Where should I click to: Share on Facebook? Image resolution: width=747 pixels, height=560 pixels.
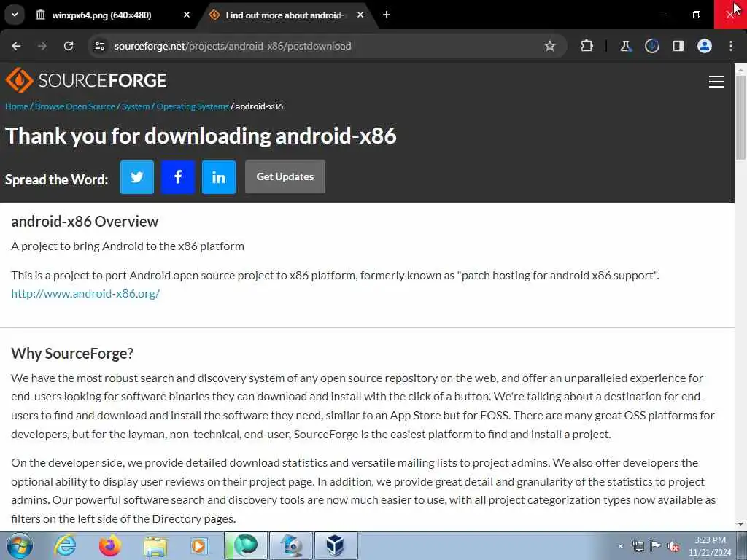178,177
